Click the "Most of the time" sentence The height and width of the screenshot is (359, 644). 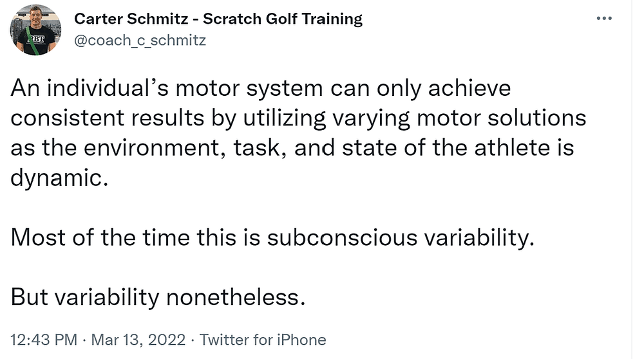pyautogui.click(x=272, y=237)
